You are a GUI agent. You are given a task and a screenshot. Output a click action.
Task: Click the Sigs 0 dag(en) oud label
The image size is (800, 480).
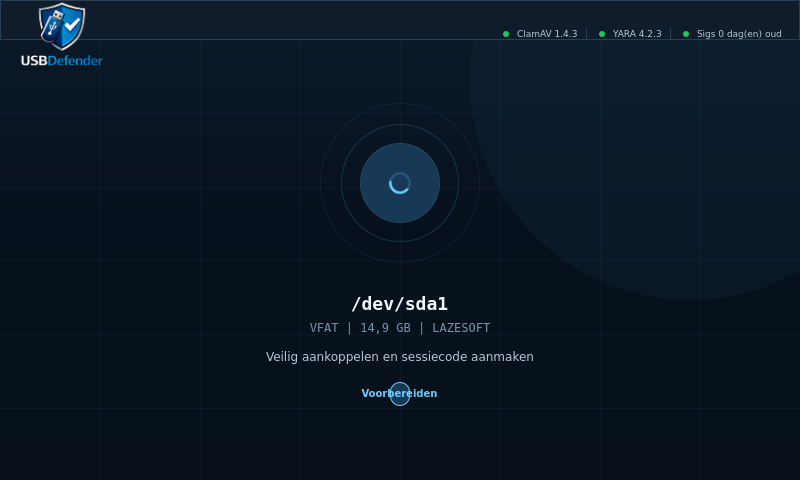[x=739, y=34]
